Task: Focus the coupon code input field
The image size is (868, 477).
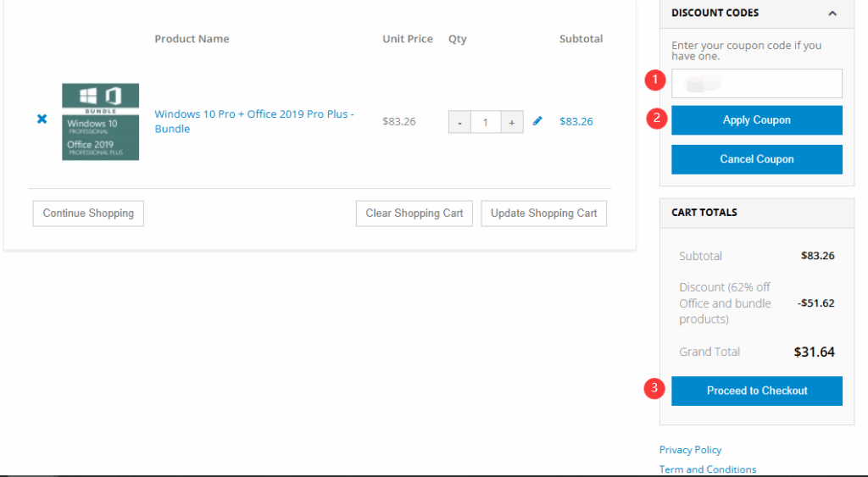Action: tap(757, 84)
